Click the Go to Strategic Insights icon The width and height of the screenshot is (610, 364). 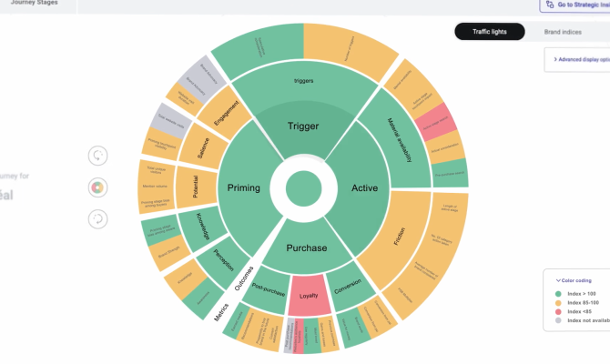549,5
